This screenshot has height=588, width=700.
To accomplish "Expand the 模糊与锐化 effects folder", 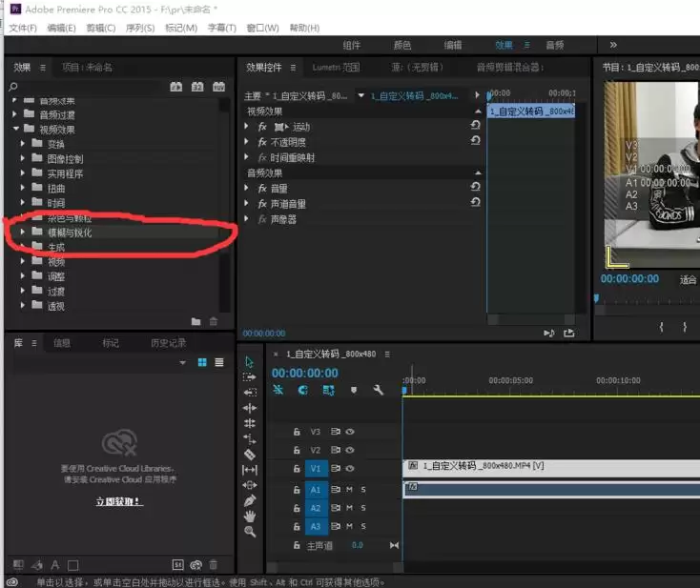I will tap(24, 232).
